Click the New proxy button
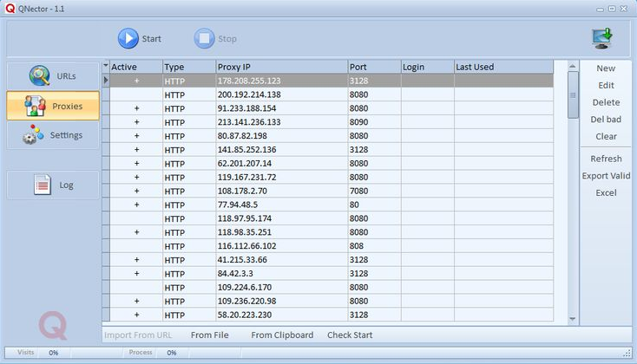 coord(606,68)
